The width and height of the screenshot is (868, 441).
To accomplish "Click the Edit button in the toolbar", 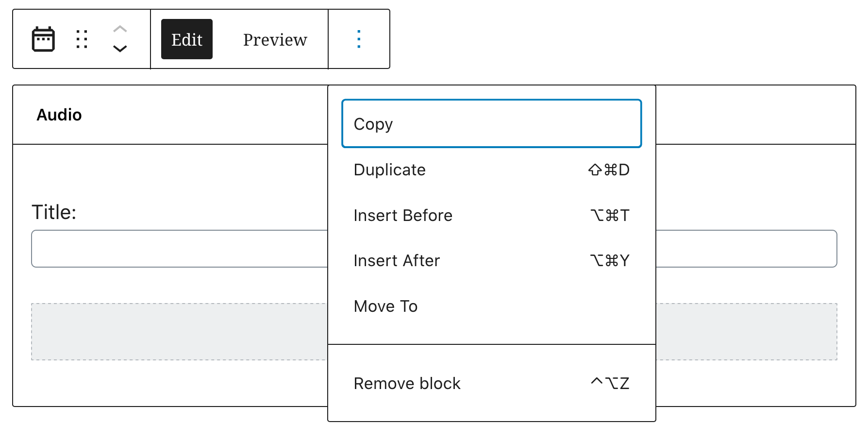I will tap(186, 39).
